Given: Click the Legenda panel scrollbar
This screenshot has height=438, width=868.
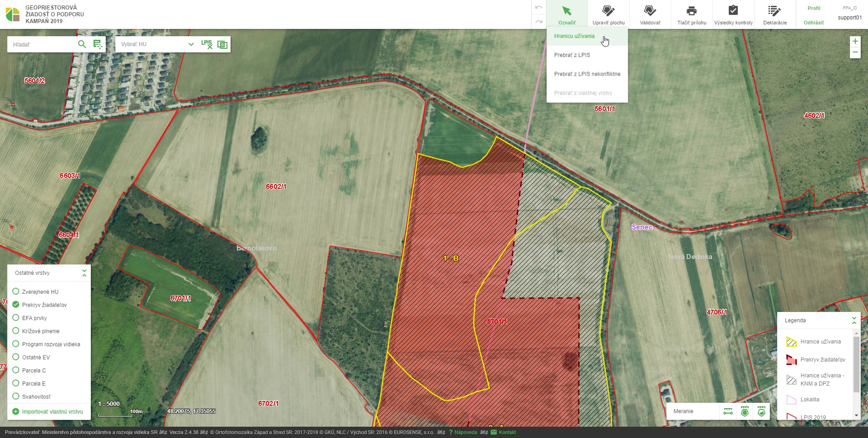Looking at the screenshot, I should click(856, 364).
